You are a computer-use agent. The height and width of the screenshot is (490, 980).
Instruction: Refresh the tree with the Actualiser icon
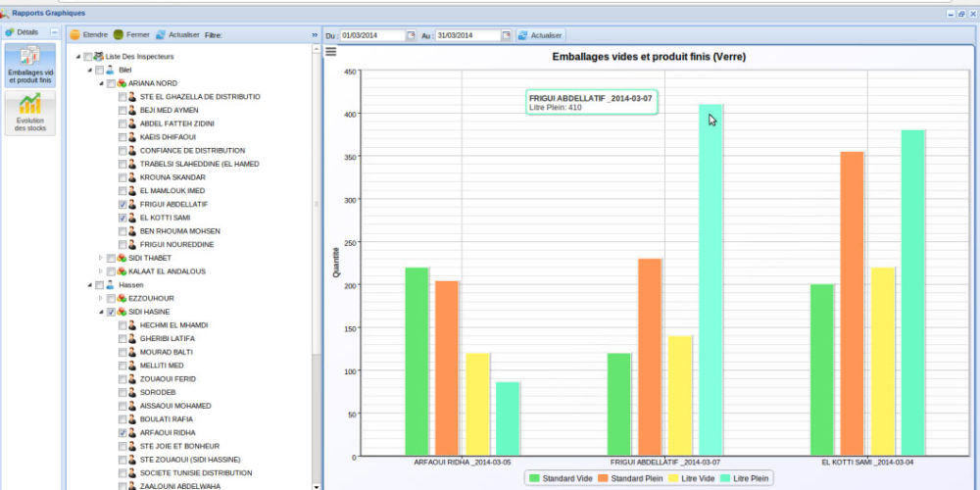point(161,34)
